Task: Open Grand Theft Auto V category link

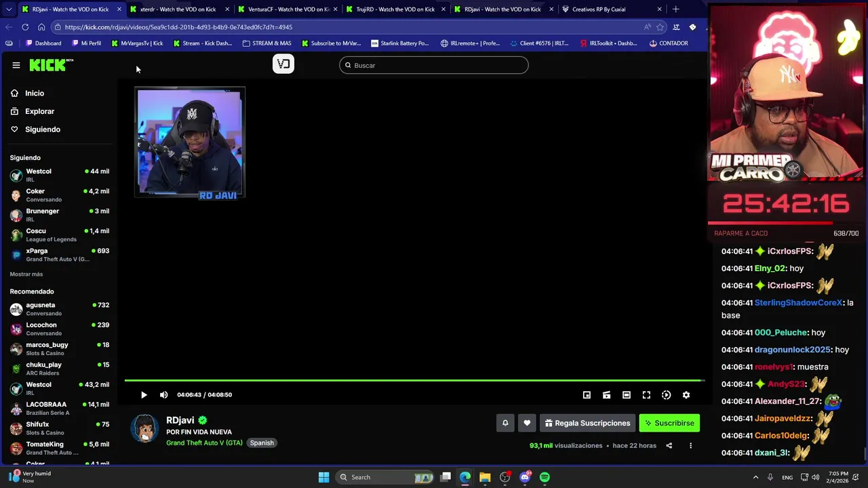Action: [204, 443]
